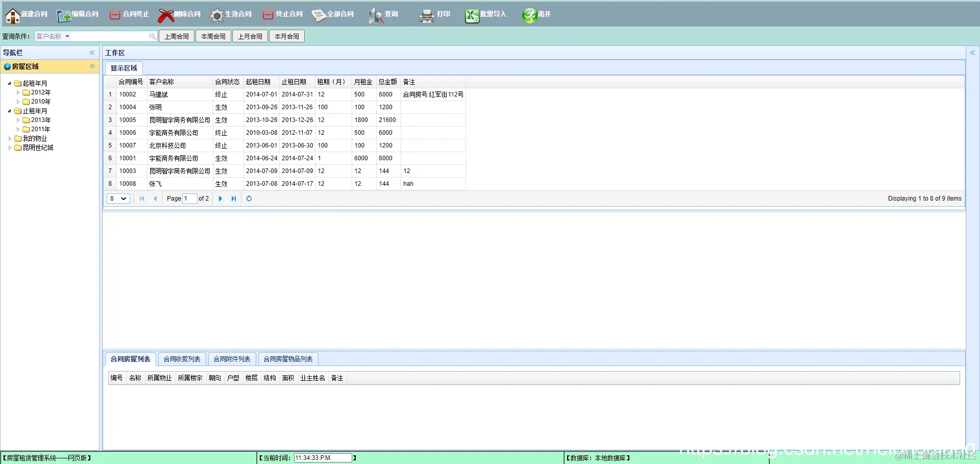Go to first page of grid
This screenshot has width=980, height=464.
point(142,199)
